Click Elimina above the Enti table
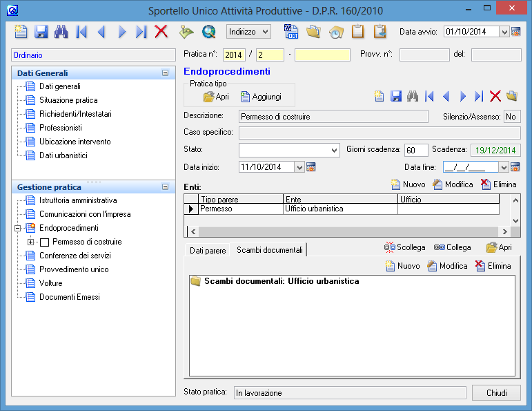The width and height of the screenshot is (532, 411). [x=499, y=184]
